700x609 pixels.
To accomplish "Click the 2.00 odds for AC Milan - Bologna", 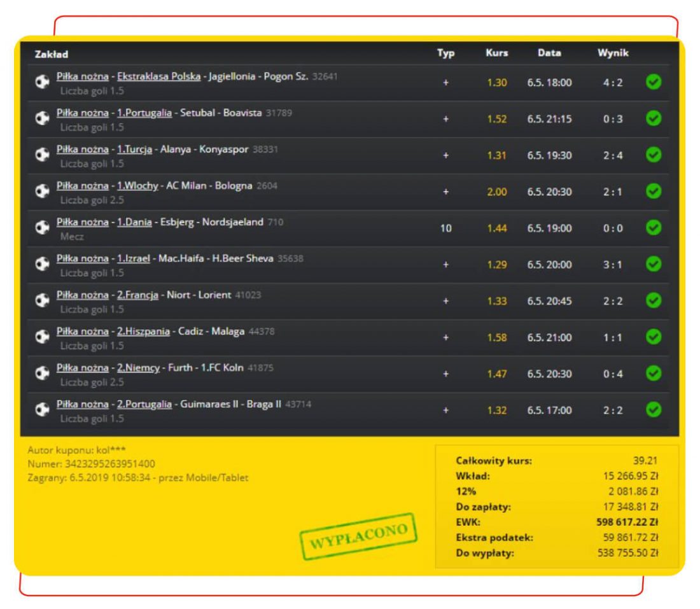I will [x=496, y=192].
